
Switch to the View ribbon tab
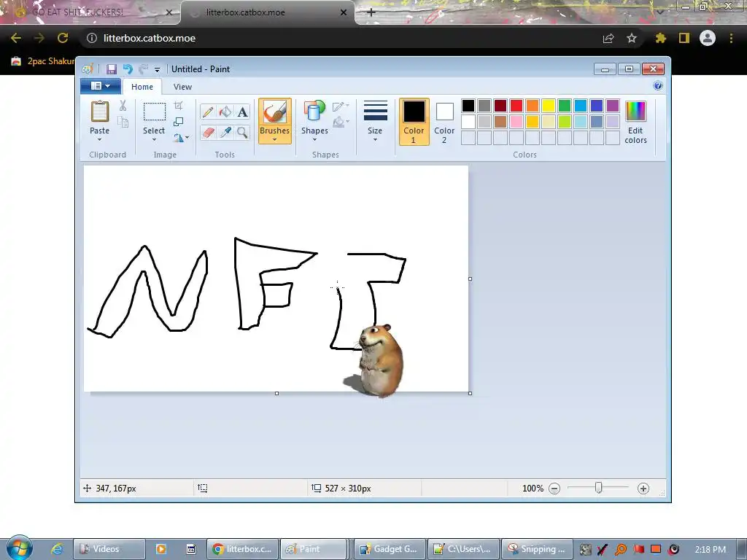(182, 87)
